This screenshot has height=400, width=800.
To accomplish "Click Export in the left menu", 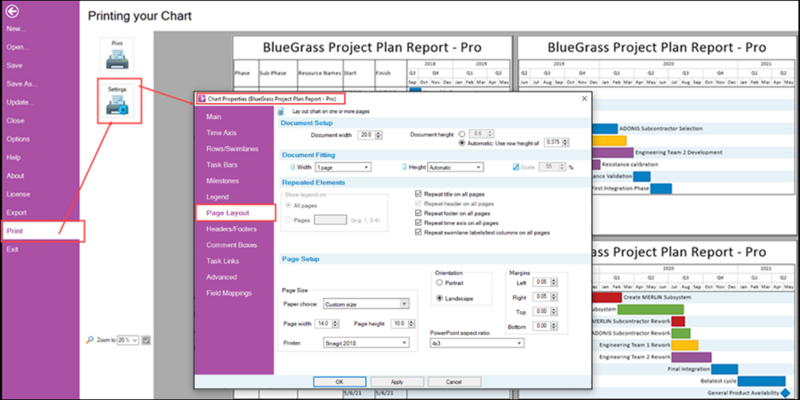I will [16, 212].
